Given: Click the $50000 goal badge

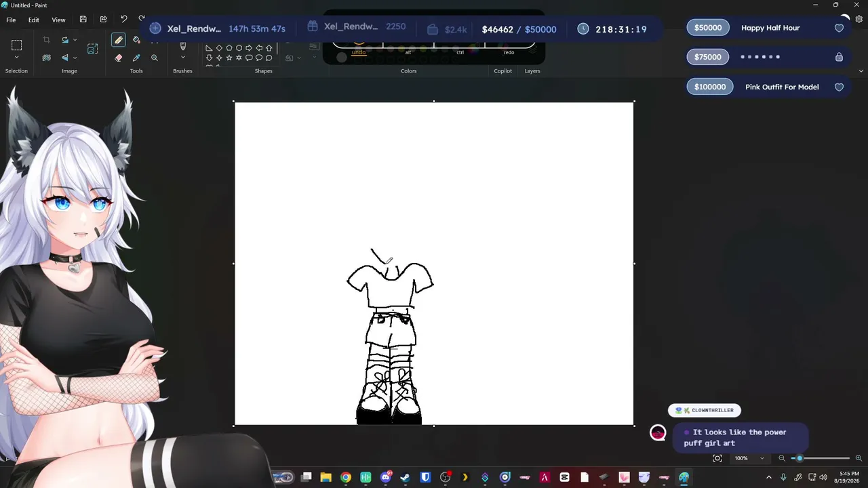Looking at the screenshot, I should coord(708,28).
